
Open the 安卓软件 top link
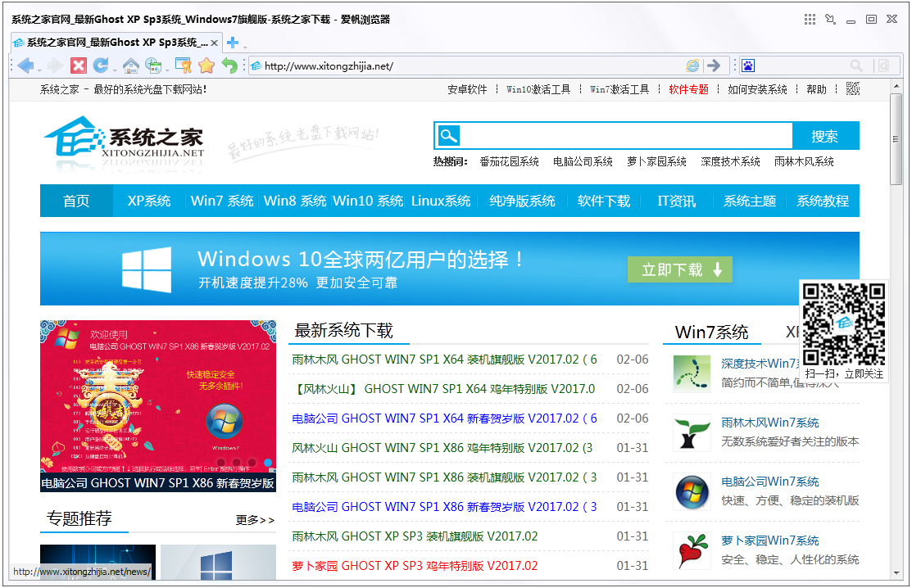click(x=467, y=89)
